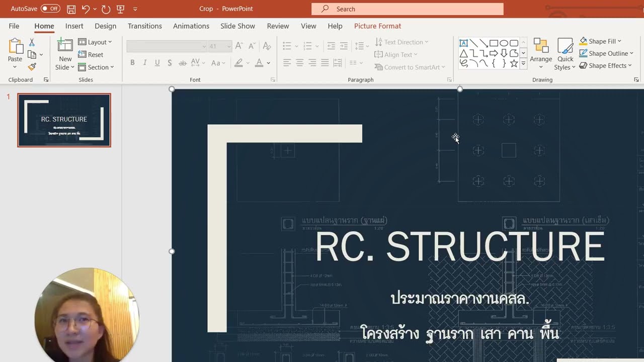Open the Help tab
Image resolution: width=644 pixels, height=362 pixels.
[x=335, y=26]
